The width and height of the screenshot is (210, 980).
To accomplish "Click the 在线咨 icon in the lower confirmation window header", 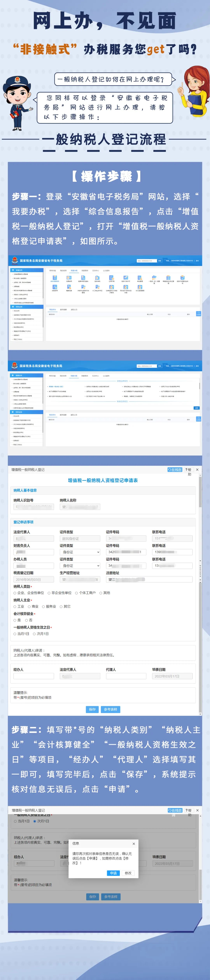I will pos(175,810).
